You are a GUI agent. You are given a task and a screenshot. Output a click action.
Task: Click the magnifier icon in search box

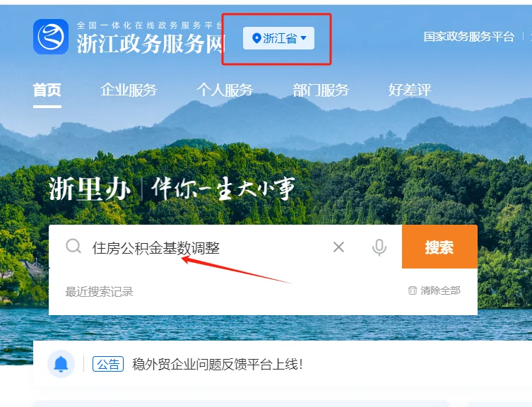73,247
